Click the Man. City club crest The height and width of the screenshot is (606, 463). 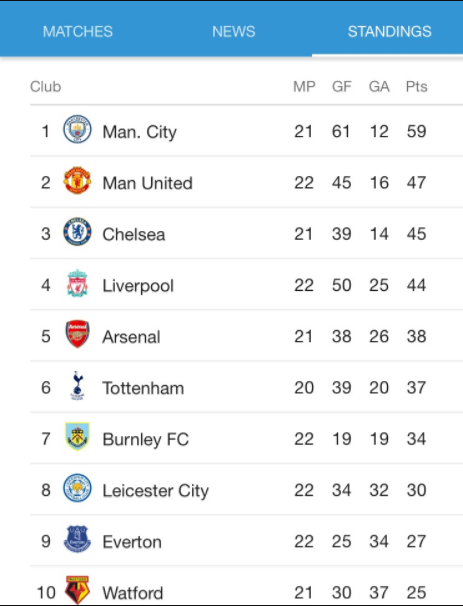coord(77,129)
